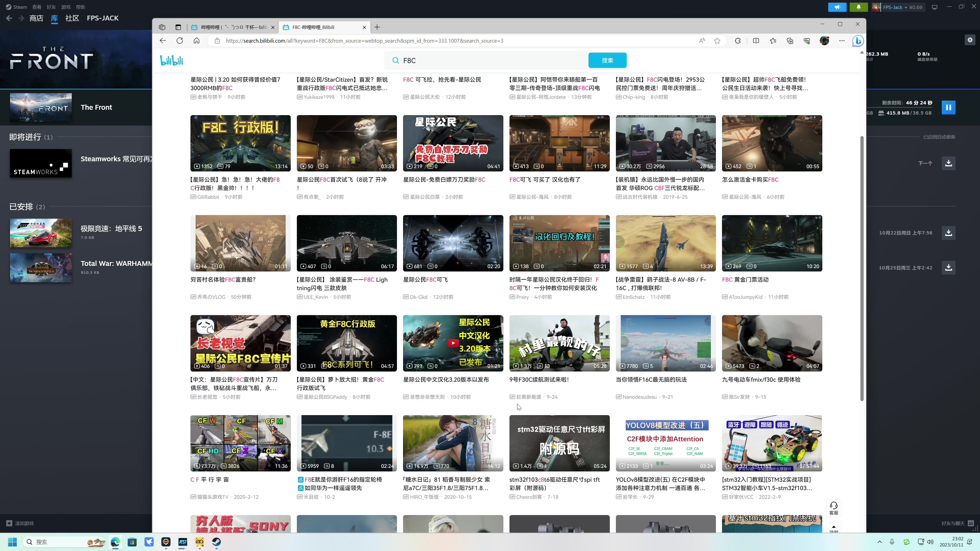Open the Edge extensions puzzle icon
This screenshot has height=551, width=980.
pyautogui.click(x=738, y=41)
